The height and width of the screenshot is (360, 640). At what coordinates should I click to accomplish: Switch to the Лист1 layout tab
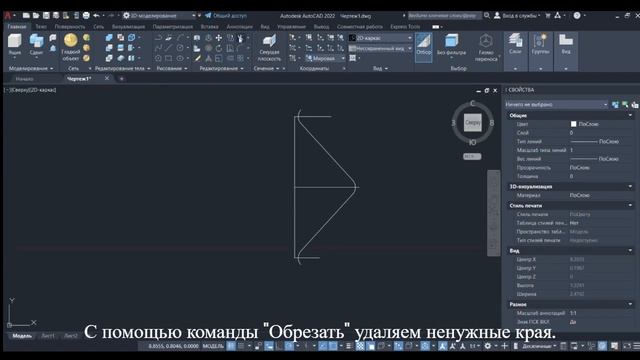tap(48, 336)
